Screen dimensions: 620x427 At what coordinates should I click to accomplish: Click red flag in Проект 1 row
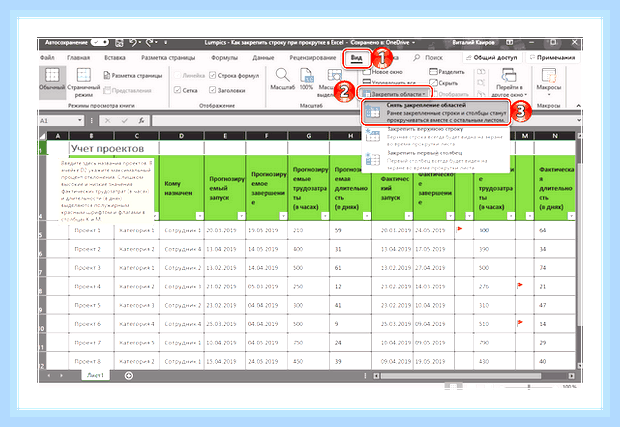point(459,229)
